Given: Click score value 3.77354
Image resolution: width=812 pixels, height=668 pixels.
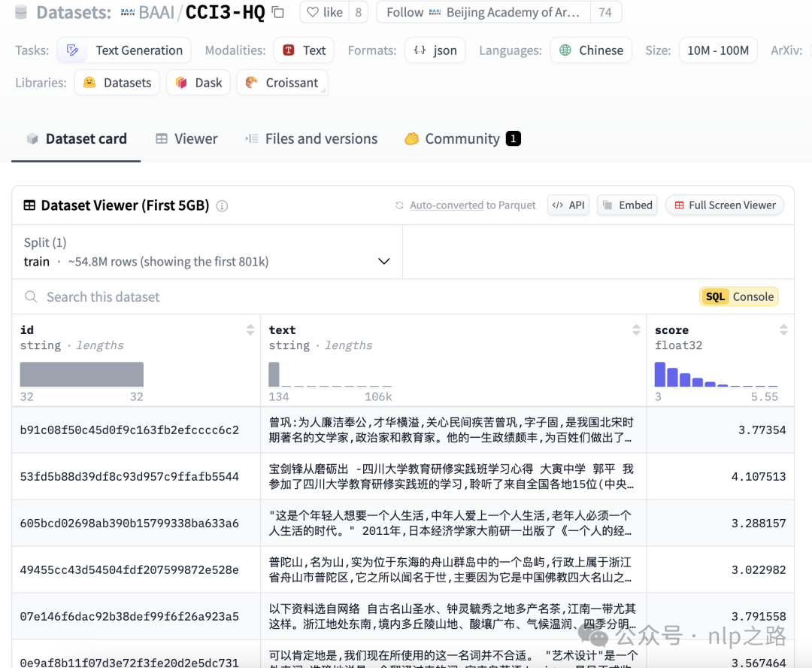Looking at the screenshot, I should point(762,430).
